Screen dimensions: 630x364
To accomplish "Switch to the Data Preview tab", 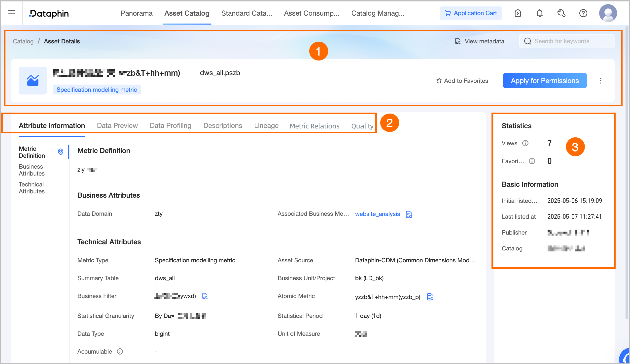I will click(x=117, y=125).
